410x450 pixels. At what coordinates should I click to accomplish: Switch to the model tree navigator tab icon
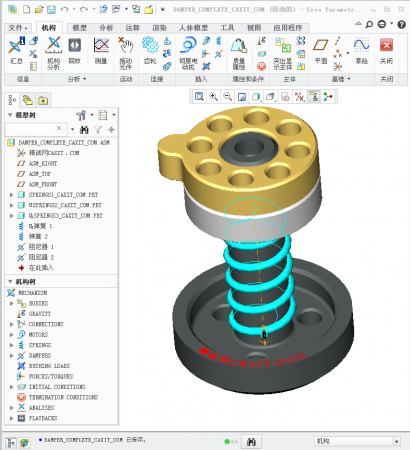point(12,100)
